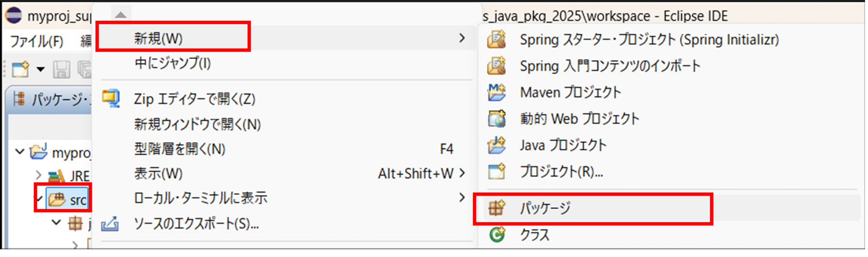Open the 新規(W) context menu entry
The height and width of the screenshot is (257, 868).
pos(159,39)
